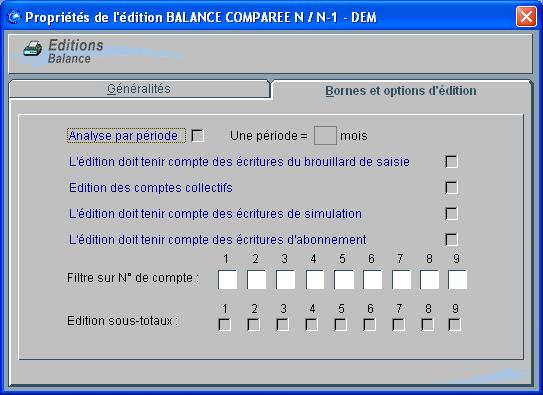Select account filter field number 5
The image size is (543, 395).
(344, 280)
